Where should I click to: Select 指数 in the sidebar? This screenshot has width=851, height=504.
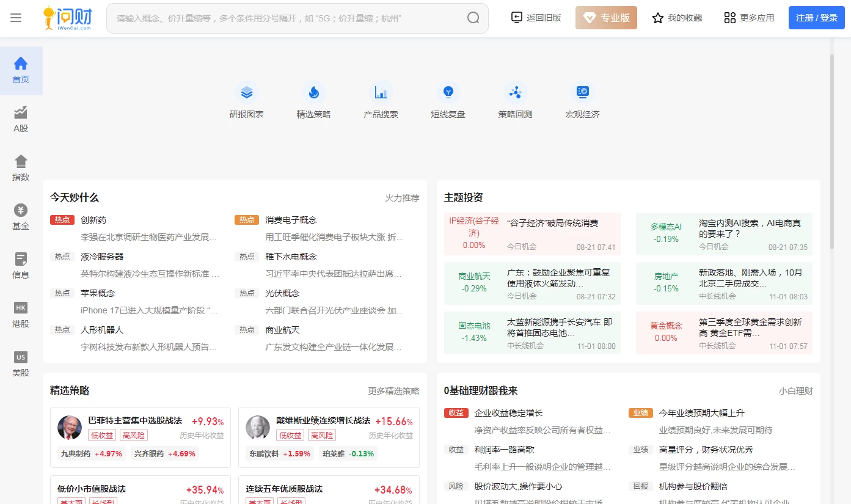21,168
